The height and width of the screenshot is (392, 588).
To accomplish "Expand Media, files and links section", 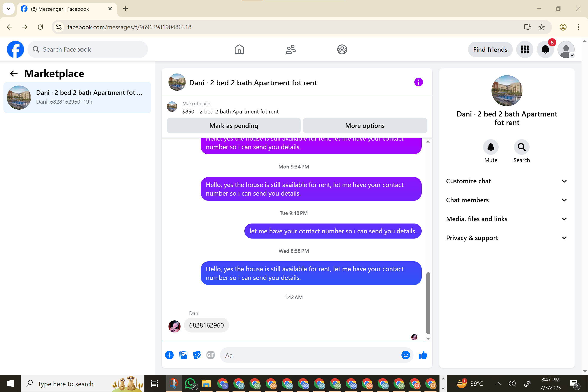I will 507,219.
